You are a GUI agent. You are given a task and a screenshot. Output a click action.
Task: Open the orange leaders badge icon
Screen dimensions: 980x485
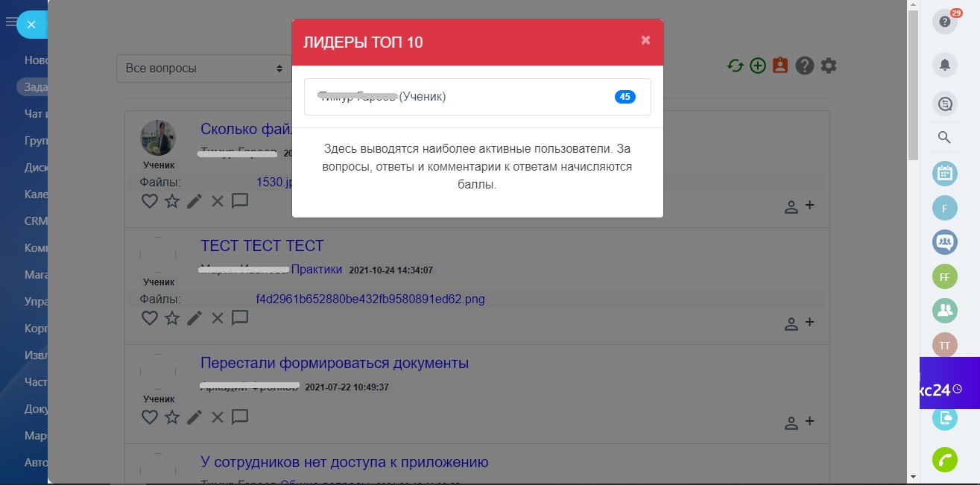pos(780,66)
